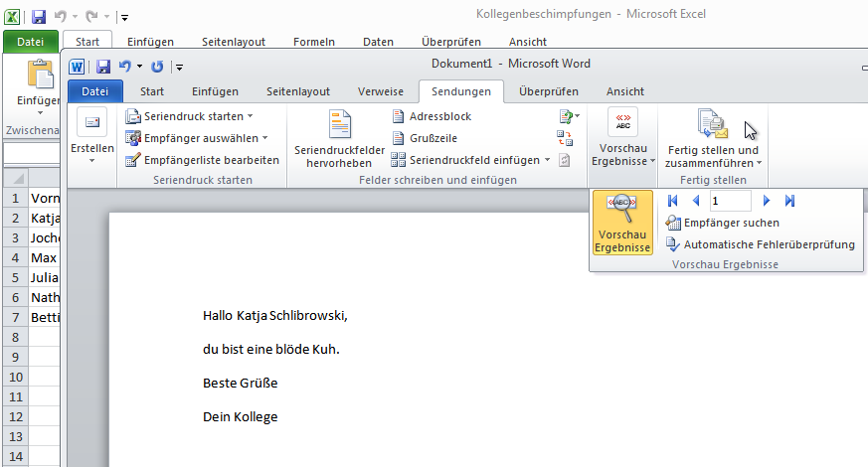The width and height of the screenshot is (868, 467).
Task: Insert a Grußzeile
Action: 425,138
